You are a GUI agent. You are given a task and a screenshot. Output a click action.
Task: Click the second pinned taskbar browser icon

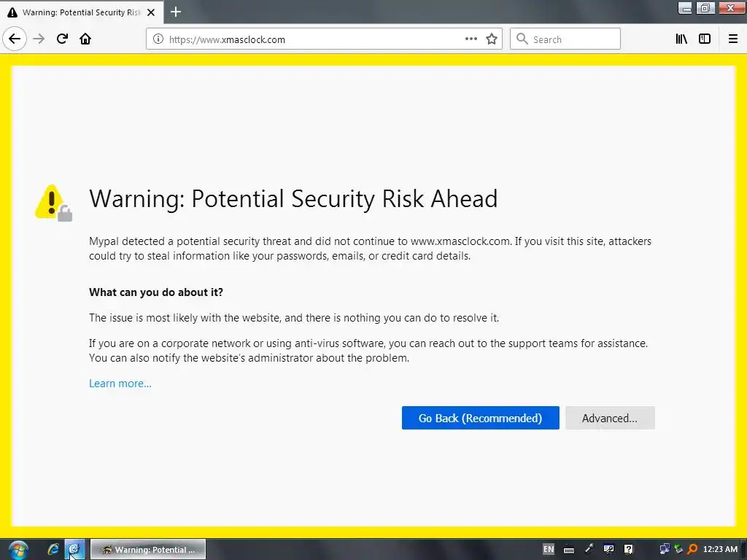pos(74,550)
